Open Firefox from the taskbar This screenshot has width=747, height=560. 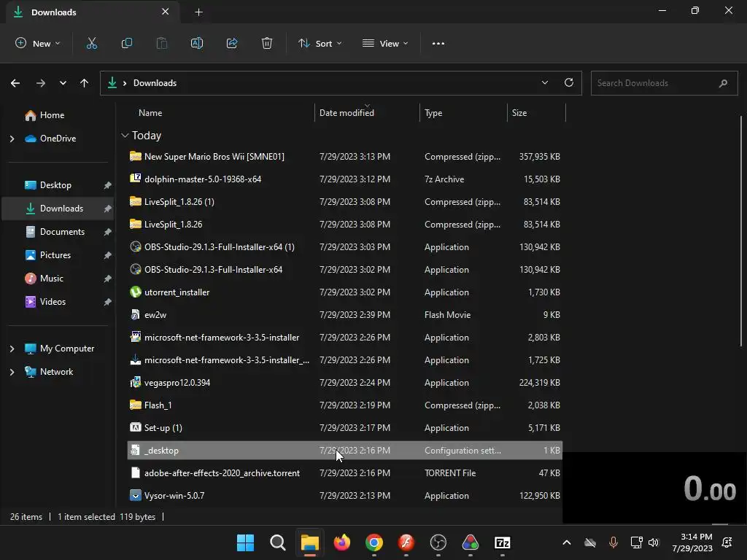coord(342,542)
